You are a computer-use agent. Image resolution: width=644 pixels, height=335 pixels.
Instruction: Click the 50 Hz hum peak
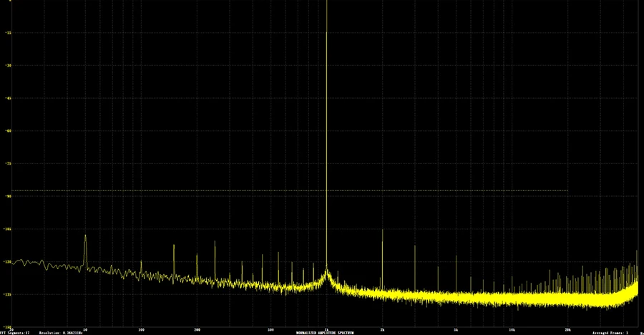[x=85, y=237]
